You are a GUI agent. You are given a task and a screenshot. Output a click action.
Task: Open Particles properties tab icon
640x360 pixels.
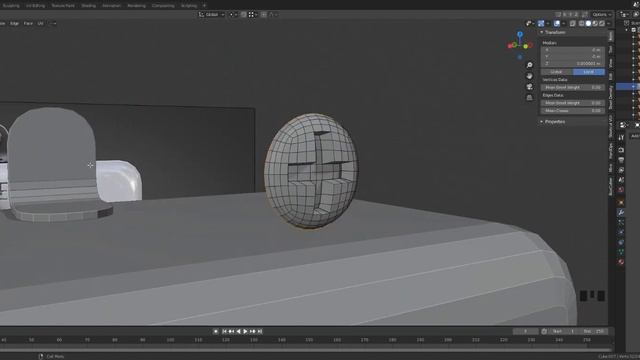[x=621, y=222]
